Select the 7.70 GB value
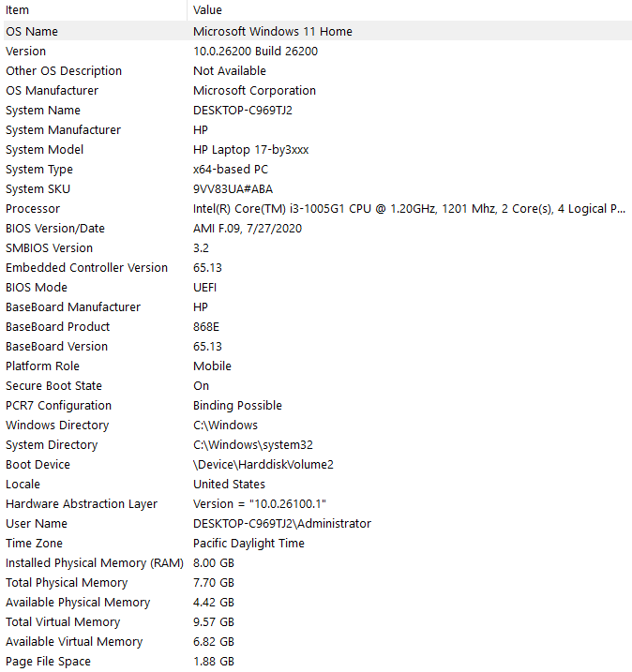Viewport: 632px width, 672px height. [x=214, y=583]
